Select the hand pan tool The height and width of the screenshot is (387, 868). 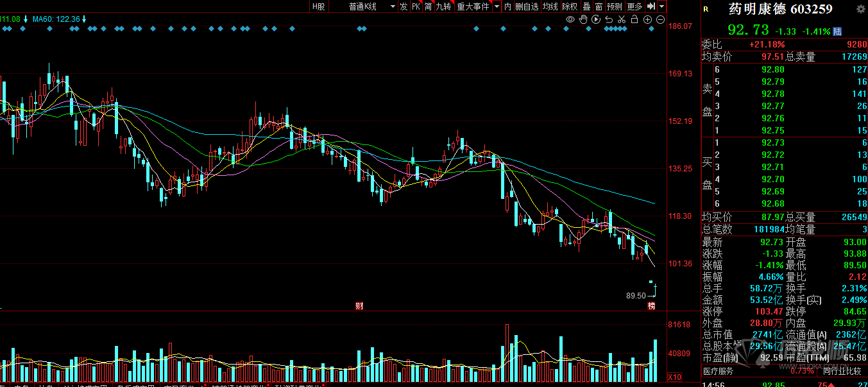click(x=583, y=20)
